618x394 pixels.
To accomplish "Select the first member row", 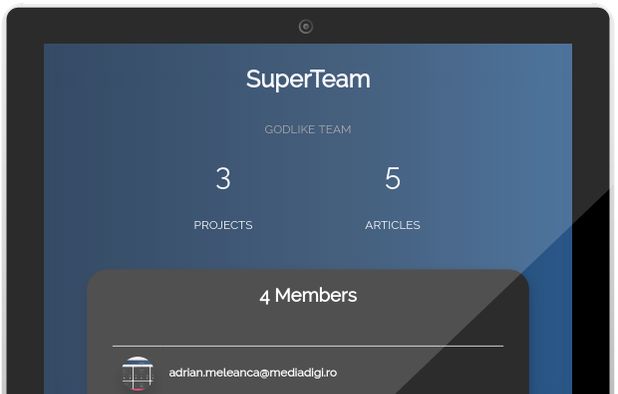I will click(308, 373).
